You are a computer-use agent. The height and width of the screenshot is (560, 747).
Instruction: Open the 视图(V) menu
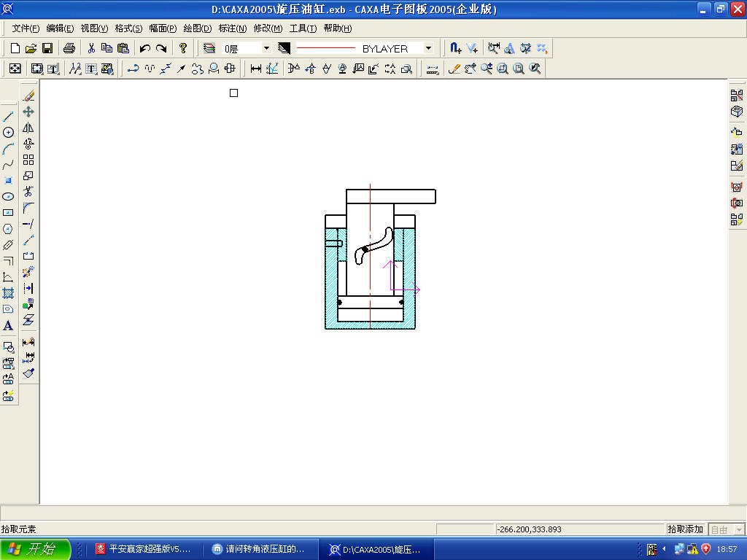[x=94, y=28]
